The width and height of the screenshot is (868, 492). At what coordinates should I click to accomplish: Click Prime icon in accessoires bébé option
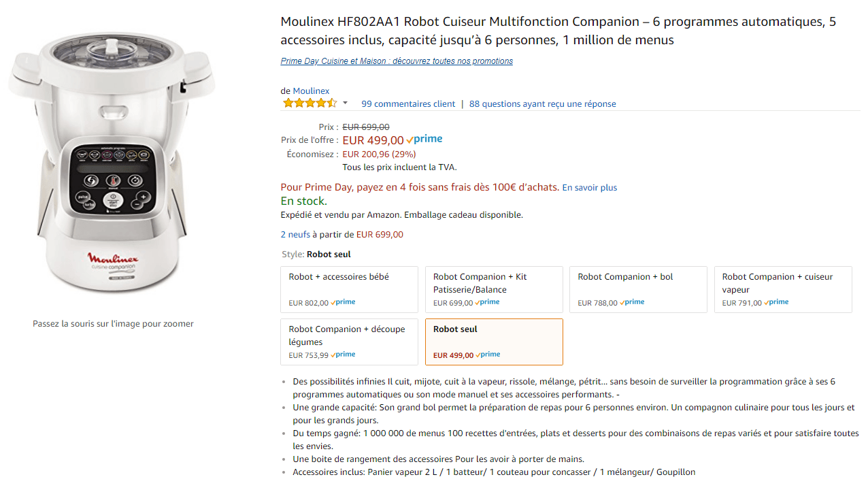(x=343, y=302)
